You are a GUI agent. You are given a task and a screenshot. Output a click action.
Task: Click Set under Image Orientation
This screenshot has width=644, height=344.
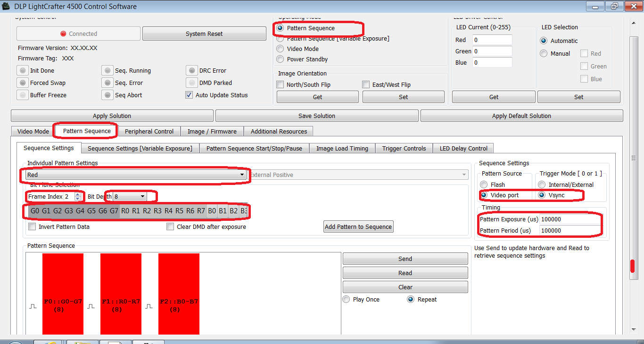point(404,97)
